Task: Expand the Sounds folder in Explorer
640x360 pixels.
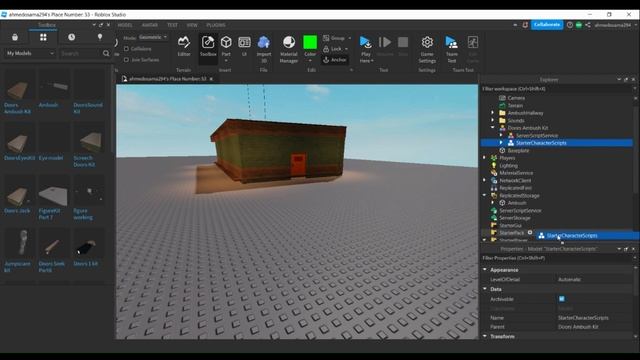Action: [492, 120]
